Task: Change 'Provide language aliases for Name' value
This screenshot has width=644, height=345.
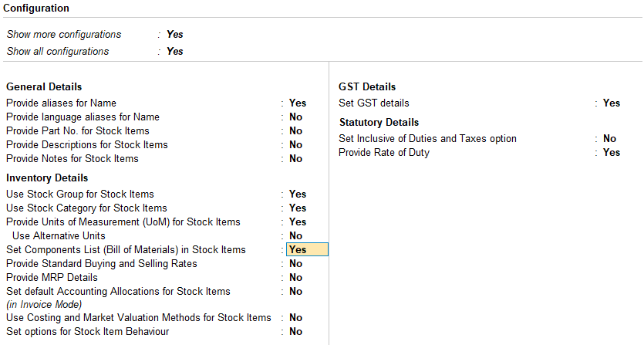Action: (x=296, y=117)
